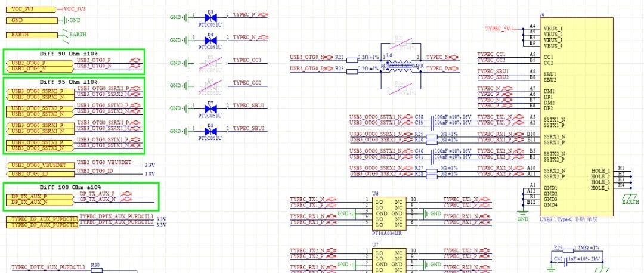Select the R23 resistor symbol
This screenshot has width=644, height=273.
point(352,72)
